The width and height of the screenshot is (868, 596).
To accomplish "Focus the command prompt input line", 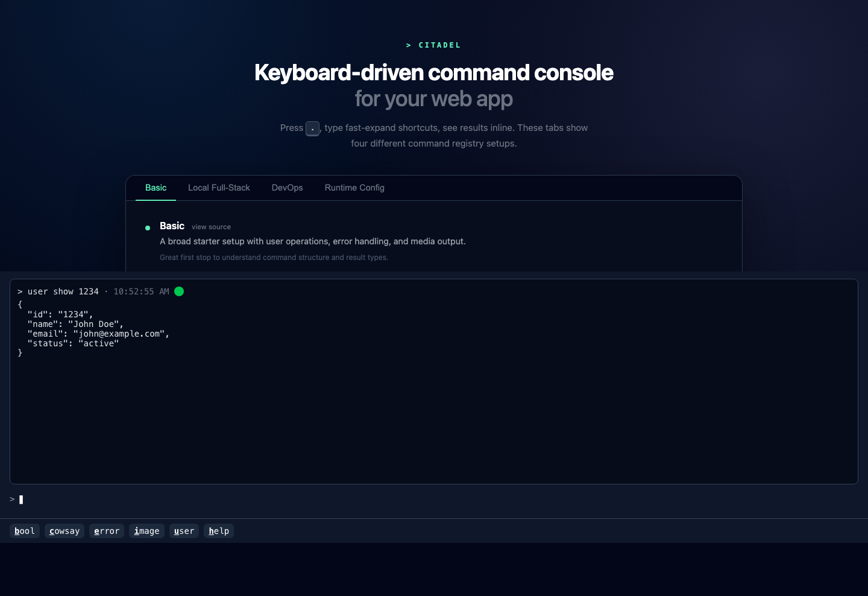I will click(x=434, y=499).
